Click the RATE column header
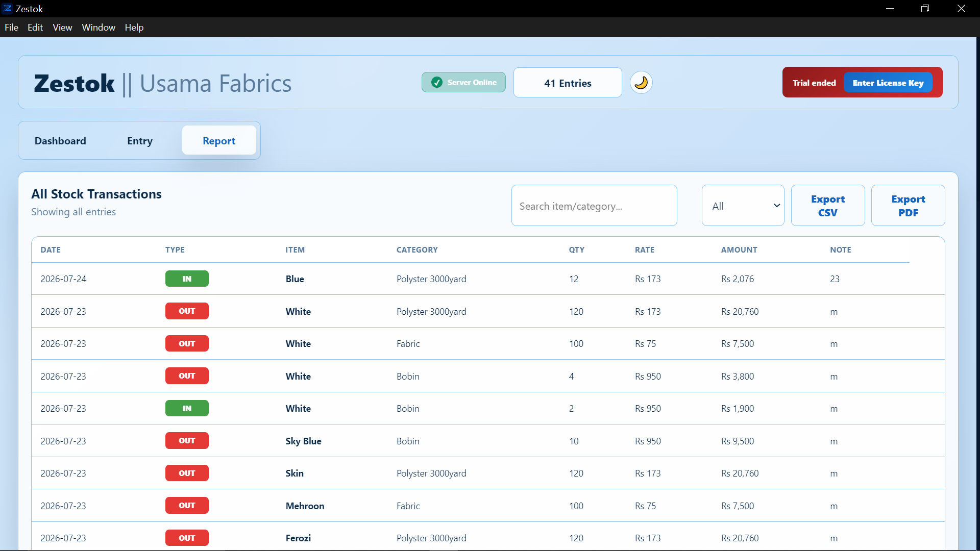Viewport: 980px width, 551px height. click(x=645, y=250)
